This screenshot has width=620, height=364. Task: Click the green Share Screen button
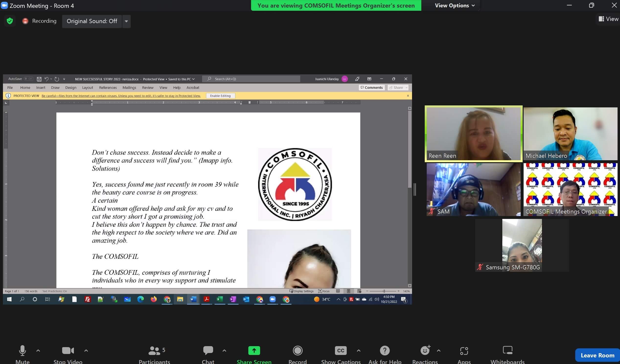(254, 351)
